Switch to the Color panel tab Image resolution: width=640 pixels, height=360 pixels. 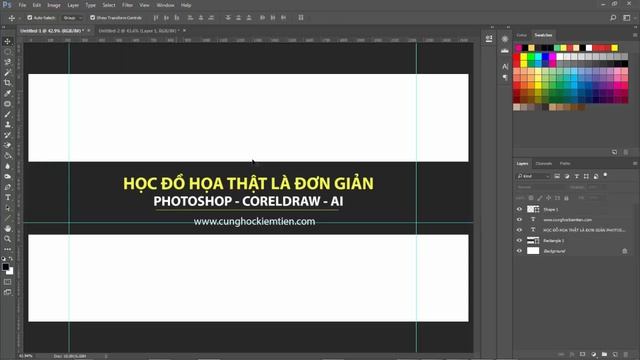(521, 35)
